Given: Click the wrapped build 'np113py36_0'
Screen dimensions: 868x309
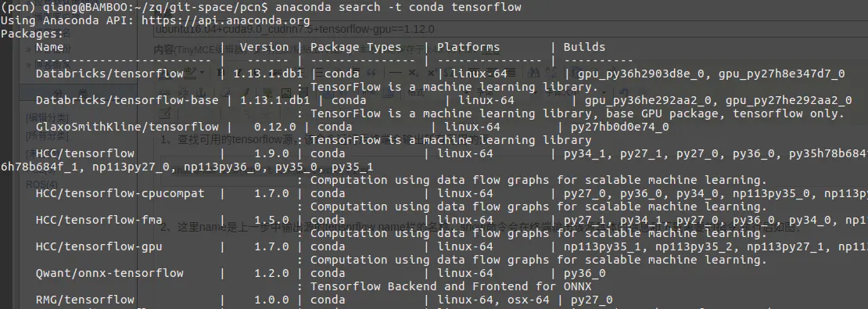Looking at the screenshot, I should click(223, 167).
